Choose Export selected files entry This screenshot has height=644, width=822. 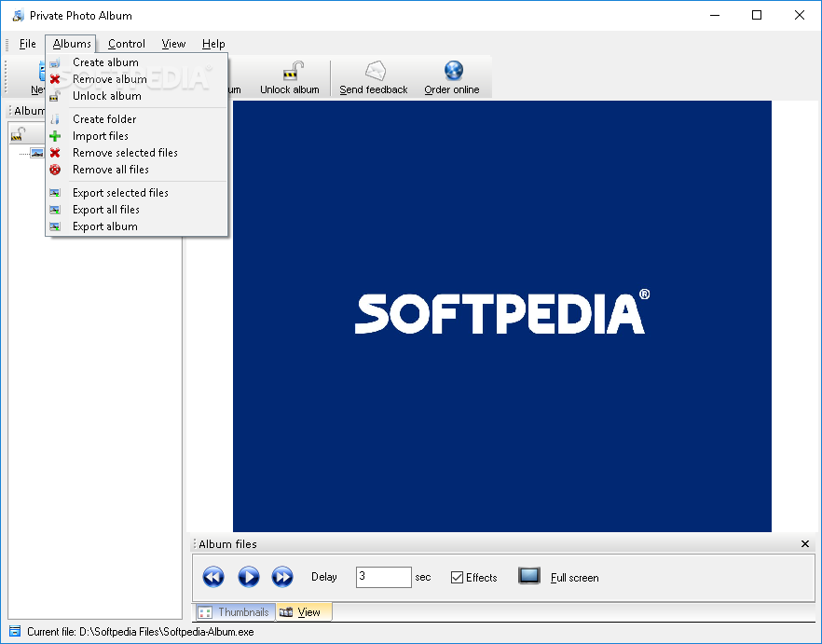pos(137,193)
